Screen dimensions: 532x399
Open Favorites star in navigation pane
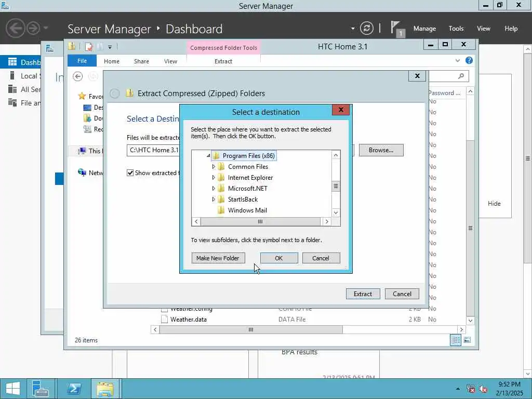click(x=82, y=96)
